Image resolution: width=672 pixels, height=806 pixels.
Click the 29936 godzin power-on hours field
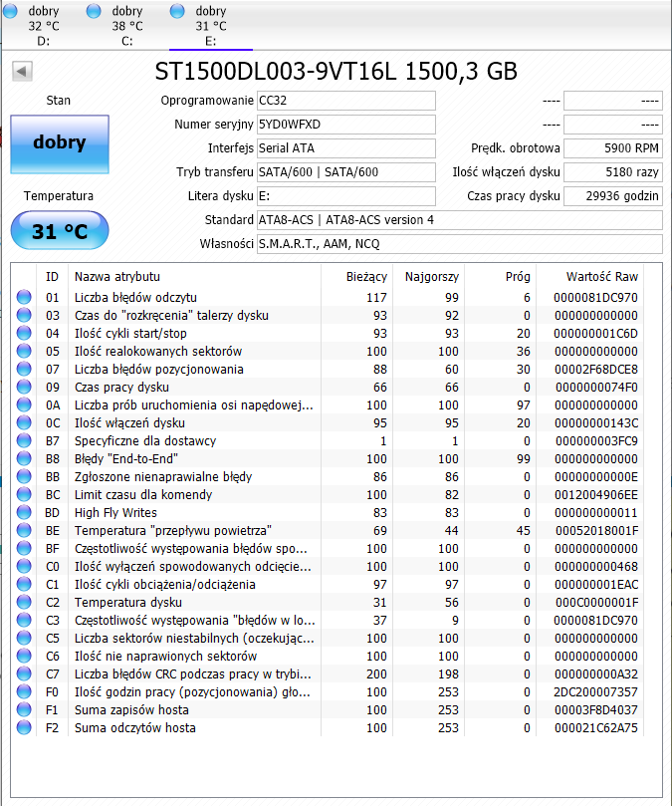[613, 196]
